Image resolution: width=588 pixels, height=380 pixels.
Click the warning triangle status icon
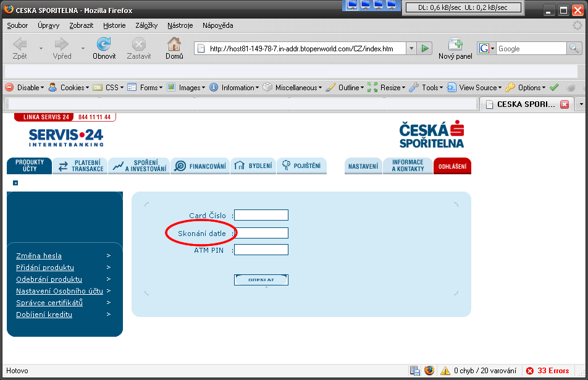pos(445,371)
